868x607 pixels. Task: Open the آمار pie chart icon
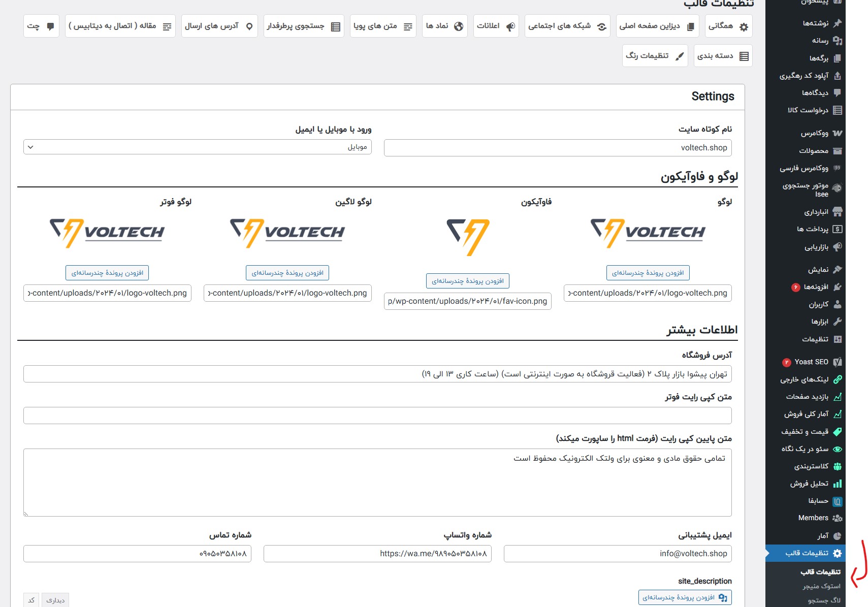pos(838,536)
